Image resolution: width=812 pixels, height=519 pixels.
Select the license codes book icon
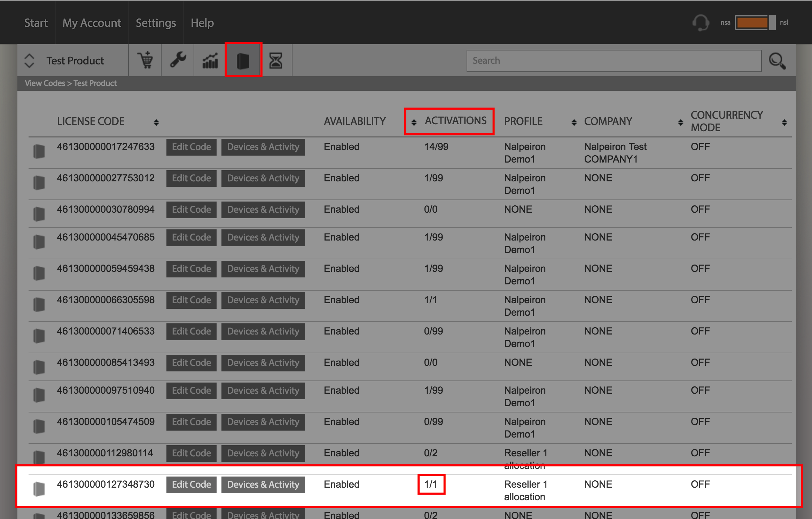point(243,61)
